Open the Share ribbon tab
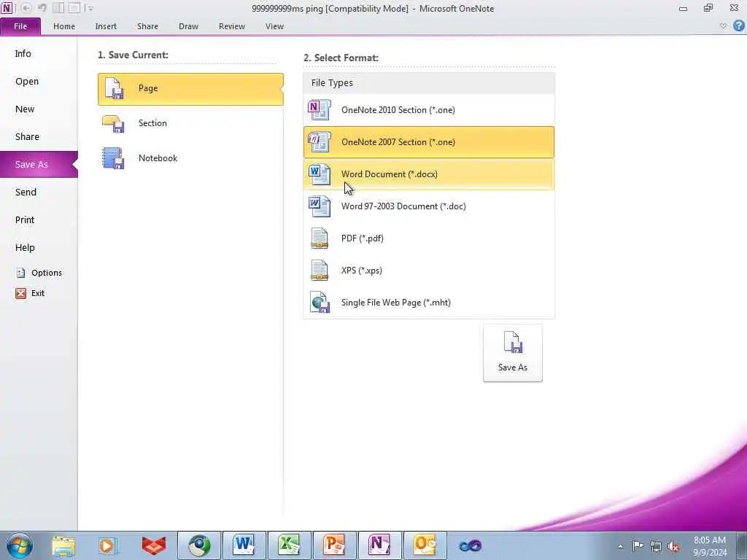The width and height of the screenshot is (747, 560). 147,26
